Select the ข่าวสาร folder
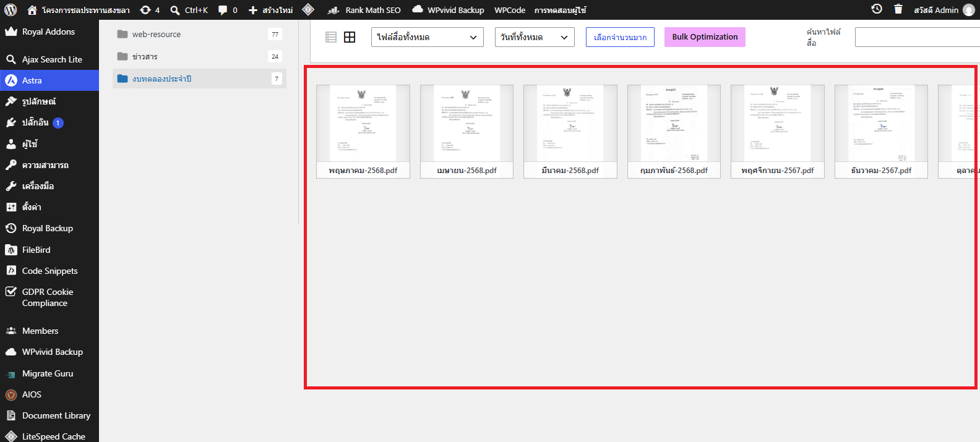 coord(199,56)
